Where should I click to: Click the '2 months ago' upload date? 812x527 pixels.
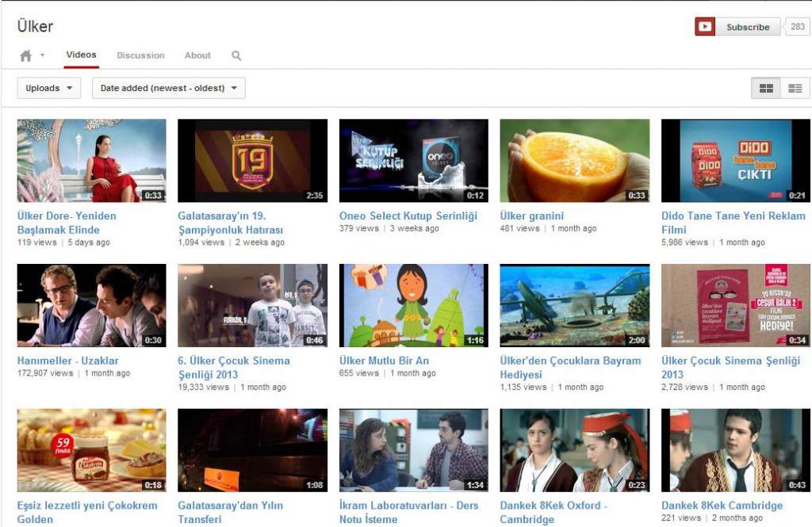[737, 517]
